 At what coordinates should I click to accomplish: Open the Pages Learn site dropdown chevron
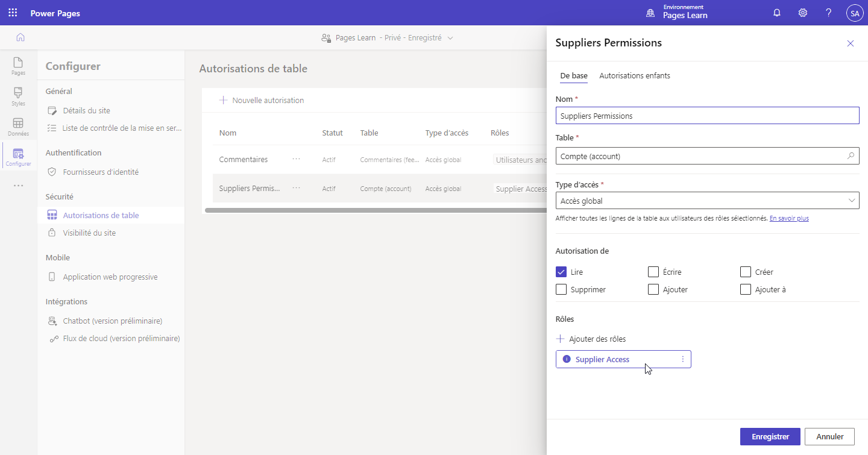(x=450, y=38)
